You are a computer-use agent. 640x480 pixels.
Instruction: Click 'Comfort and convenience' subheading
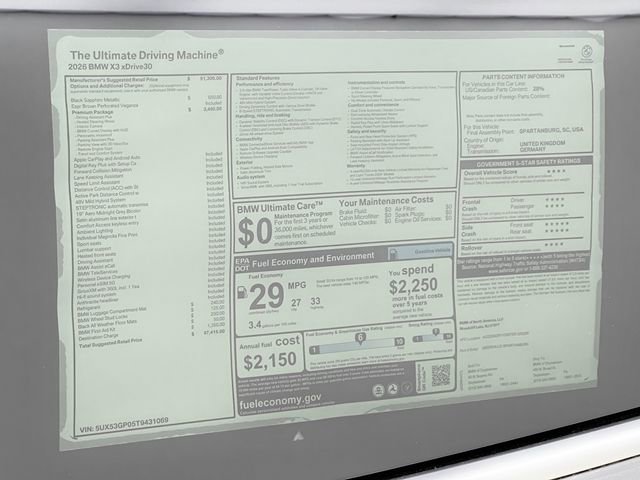pyautogui.click(x=373, y=105)
